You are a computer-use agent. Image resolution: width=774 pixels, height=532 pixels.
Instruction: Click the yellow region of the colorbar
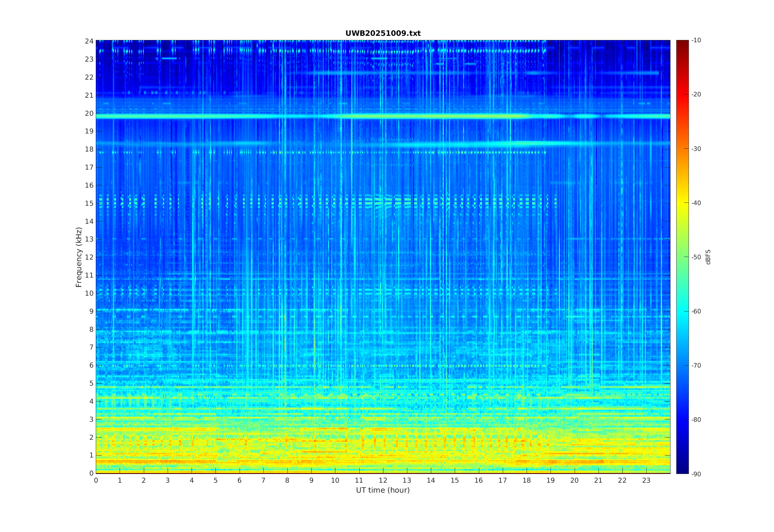pyautogui.click(x=682, y=203)
